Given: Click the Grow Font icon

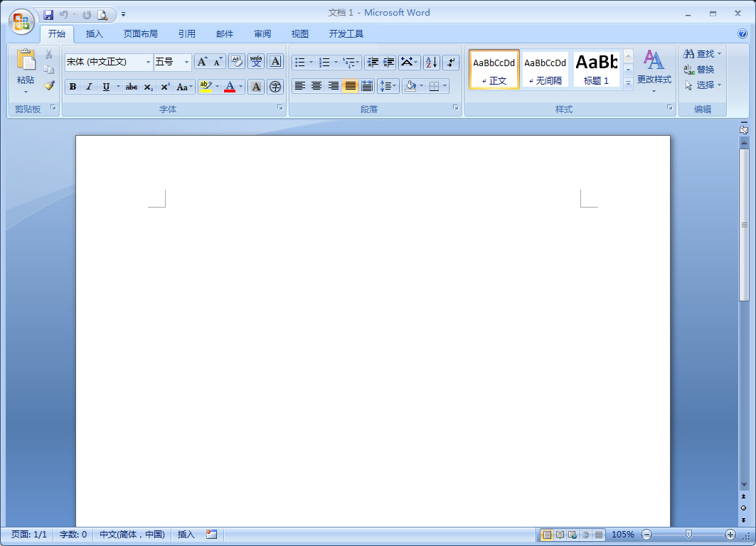Looking at the screenshot, I should (x=202, y=62).
